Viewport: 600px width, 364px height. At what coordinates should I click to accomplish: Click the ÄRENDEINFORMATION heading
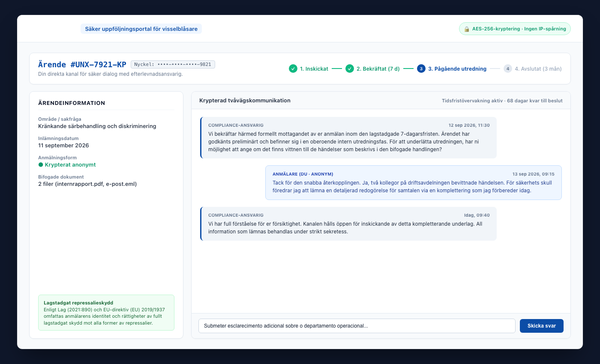point(72,103)
